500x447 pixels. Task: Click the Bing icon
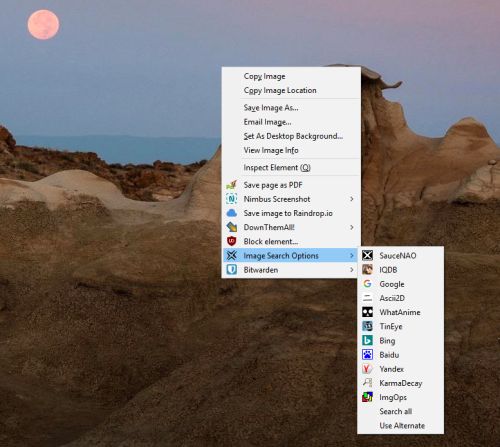click(367, 340)
